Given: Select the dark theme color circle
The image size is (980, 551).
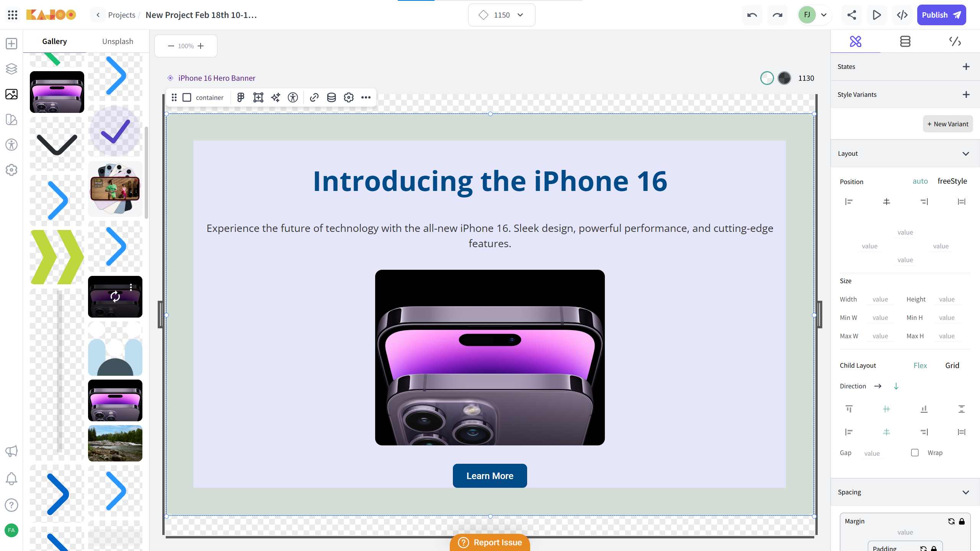Looking at the screenshot, I should (x=784, y=78).
